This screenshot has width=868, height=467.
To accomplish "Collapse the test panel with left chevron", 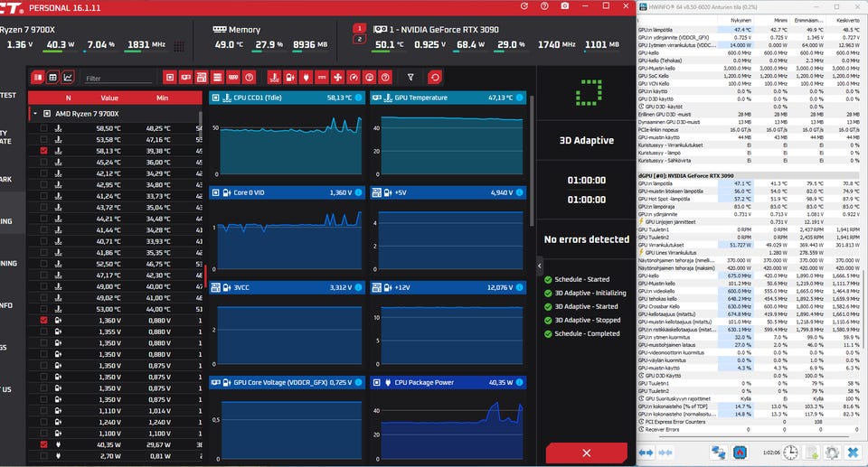I will [540, 266].
